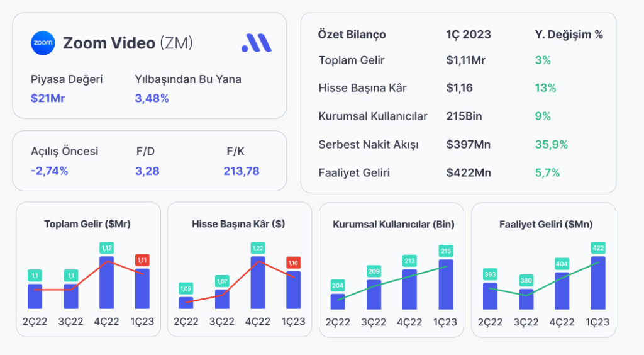Click the 380 label in operating income chart

tap(526, 280)
